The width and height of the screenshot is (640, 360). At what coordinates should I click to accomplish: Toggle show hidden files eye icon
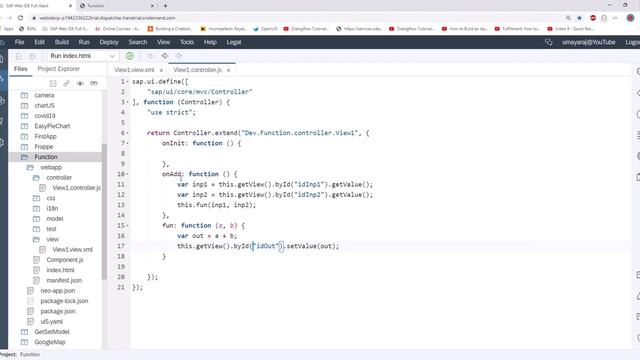[80, 83]
